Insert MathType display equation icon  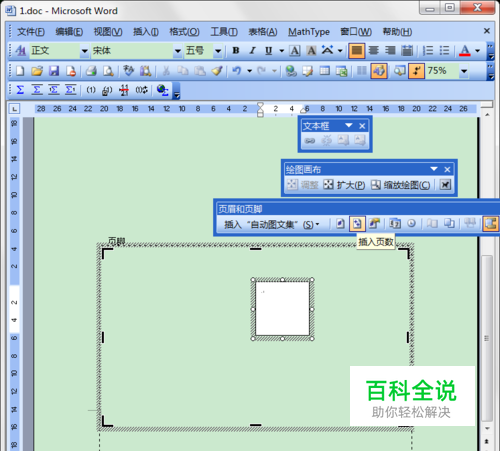coord(37,90)
